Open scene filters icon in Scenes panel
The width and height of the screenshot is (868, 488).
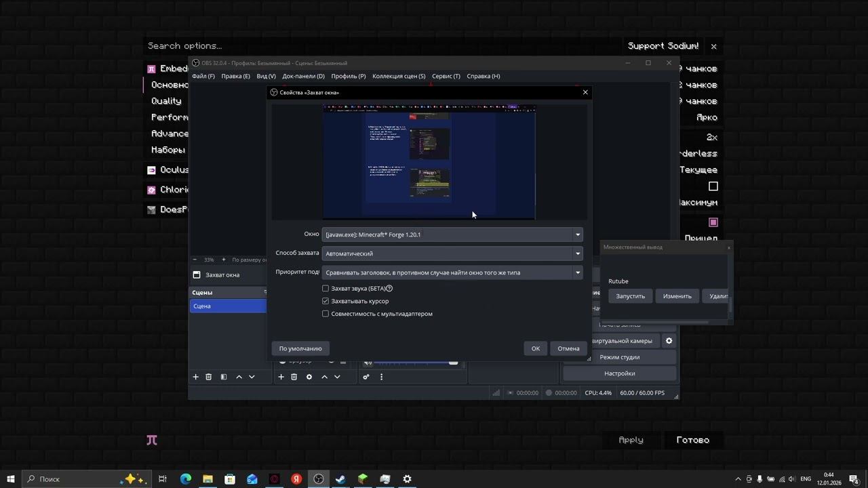click(224, 377)
